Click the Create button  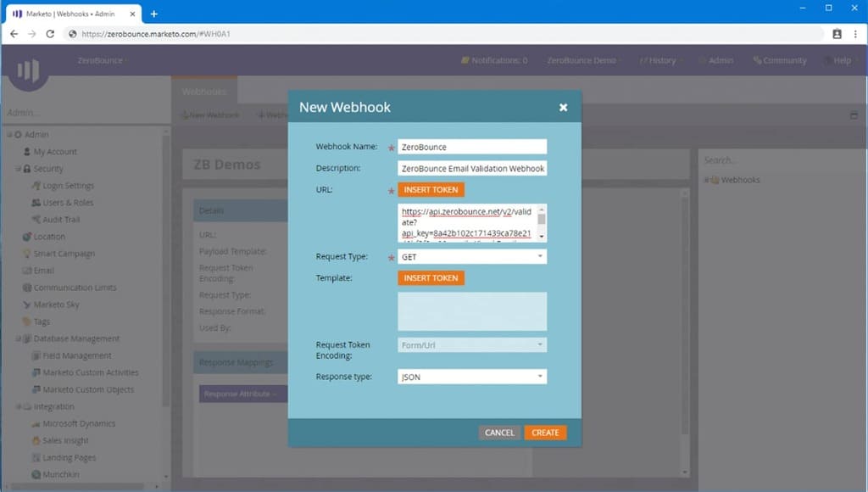click(545, 433)
